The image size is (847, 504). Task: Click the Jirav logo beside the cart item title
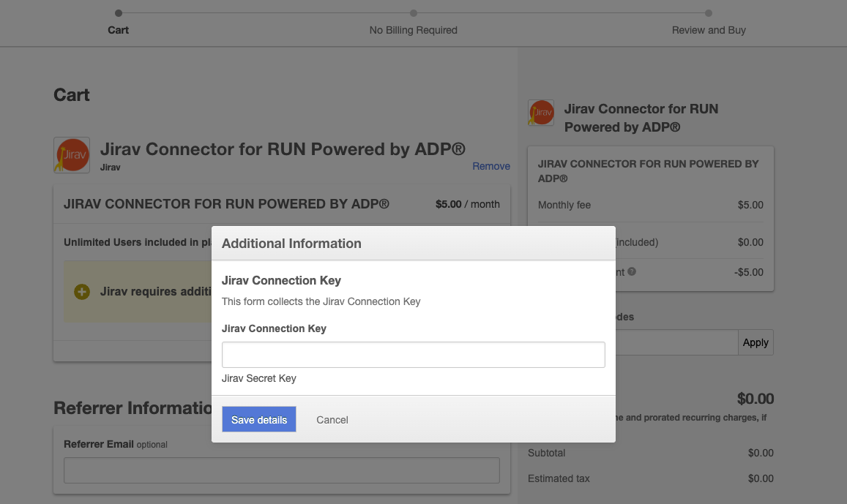click(x=71, y=154)
